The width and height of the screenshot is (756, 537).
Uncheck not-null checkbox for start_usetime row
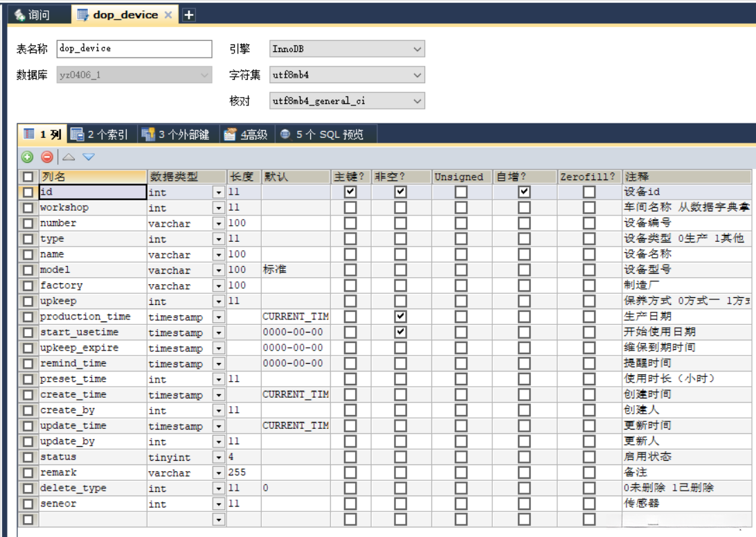pos(400,332)
